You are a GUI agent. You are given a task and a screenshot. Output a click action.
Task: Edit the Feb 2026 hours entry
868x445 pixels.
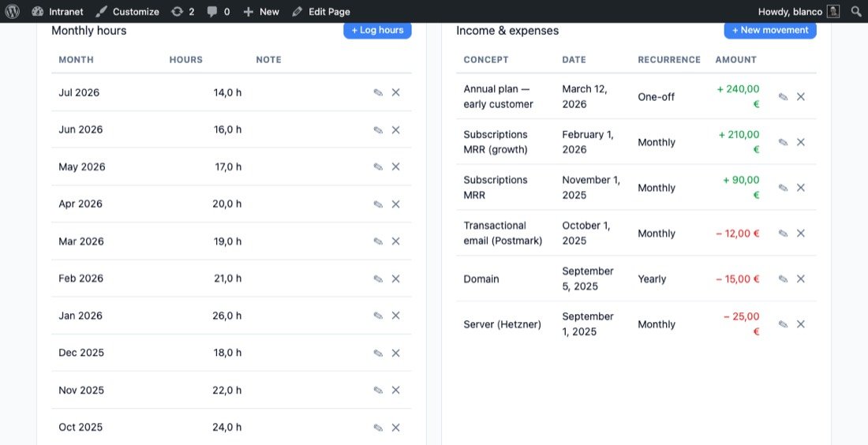coord(378,279)
